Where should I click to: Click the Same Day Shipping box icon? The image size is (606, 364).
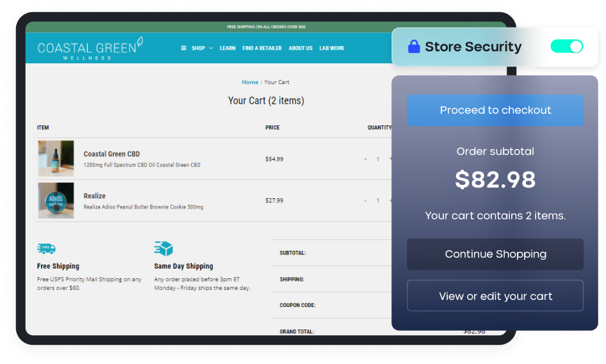(163, 249)
